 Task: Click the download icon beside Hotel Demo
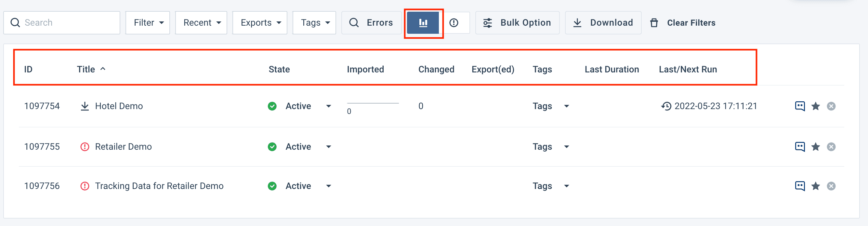[x=85, y=106]
